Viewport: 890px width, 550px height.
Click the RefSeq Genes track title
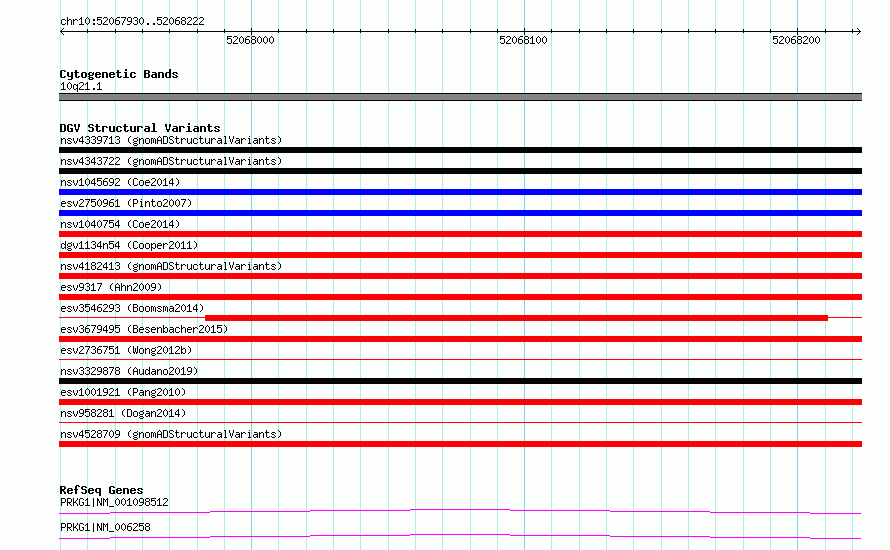click(101, 490)
